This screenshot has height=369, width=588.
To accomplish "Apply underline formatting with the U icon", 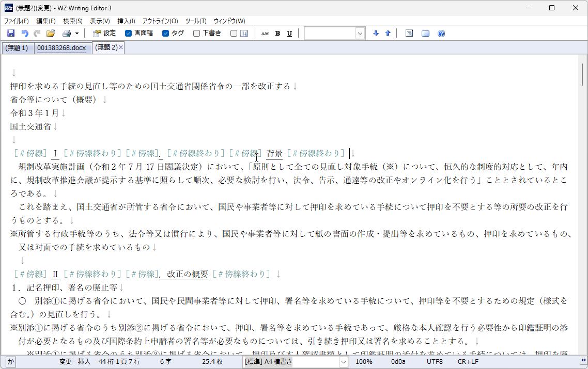I will pos(289,33).
